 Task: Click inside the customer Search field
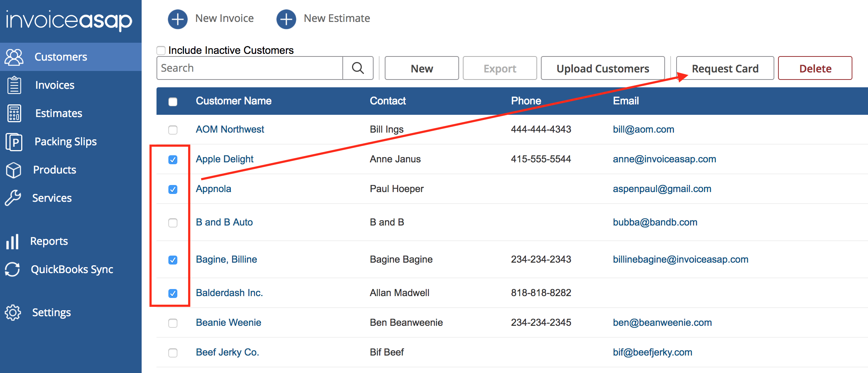click(x=249, y=68)
